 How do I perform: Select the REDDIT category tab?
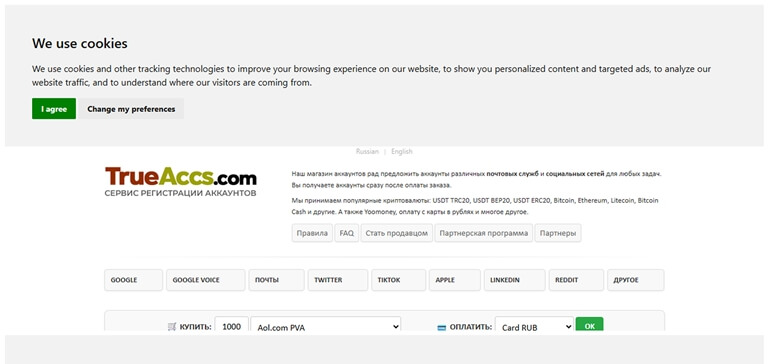[576, 280]
